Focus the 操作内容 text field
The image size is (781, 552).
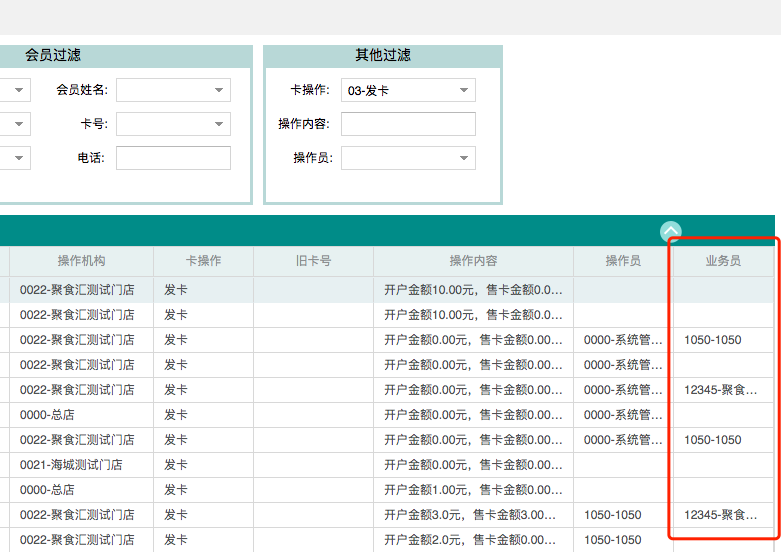[x=408, y=124]
